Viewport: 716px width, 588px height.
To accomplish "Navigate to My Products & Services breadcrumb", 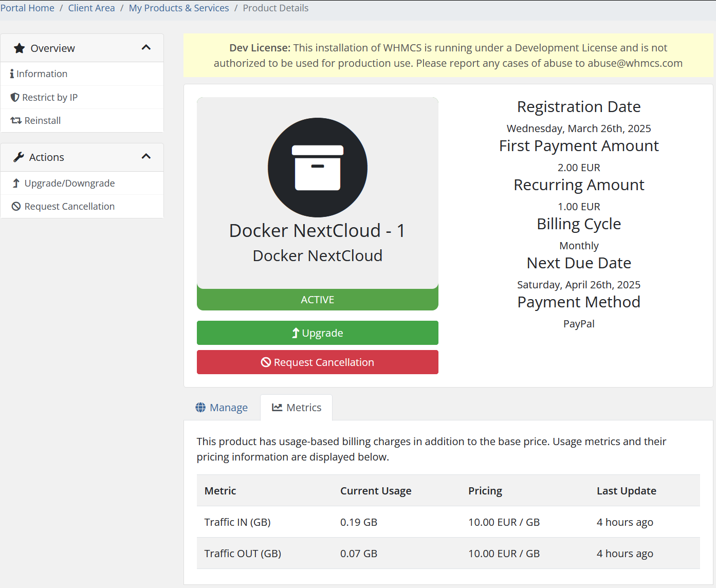I will click(179, 8).
